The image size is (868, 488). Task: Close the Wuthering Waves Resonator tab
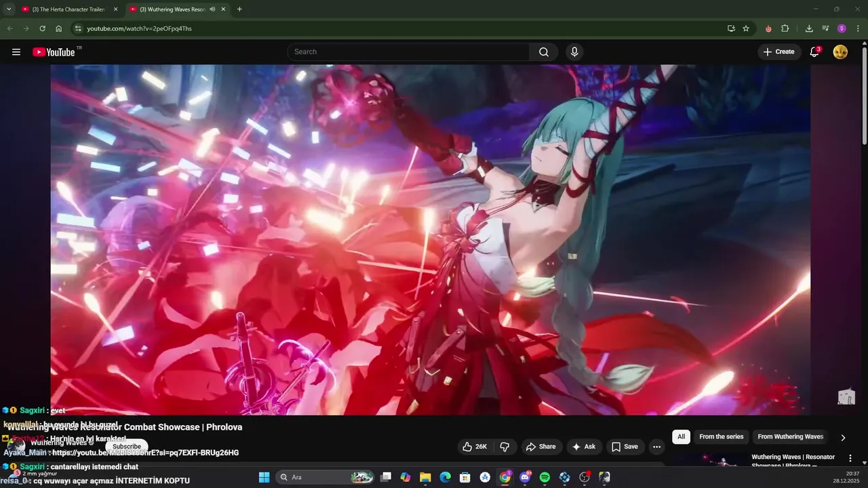(x=223, y=9)
